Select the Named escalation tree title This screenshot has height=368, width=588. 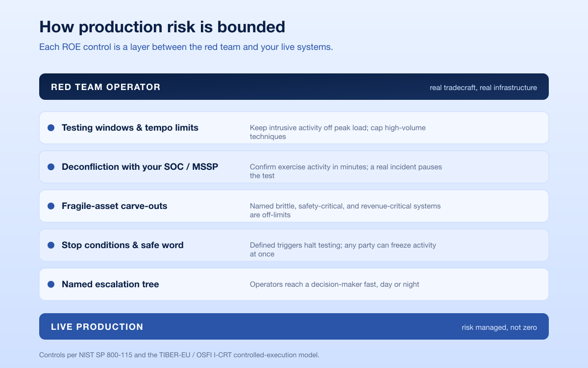coord(110,284)
